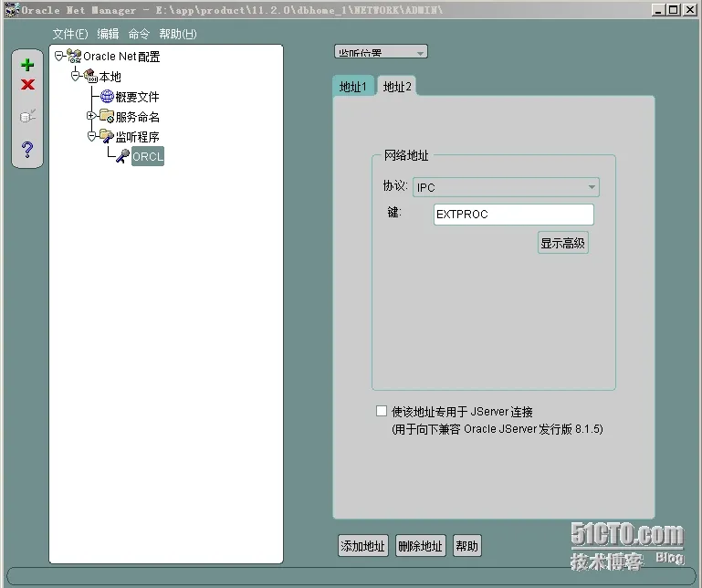Image resolution: width=702 pixels, height=588 pixels.
Task: Select the Oracle Net 配置 root label
Action: point(121,57)
